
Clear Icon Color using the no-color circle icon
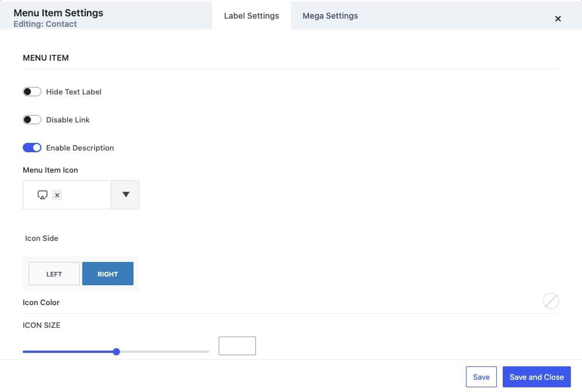point(551,301)
